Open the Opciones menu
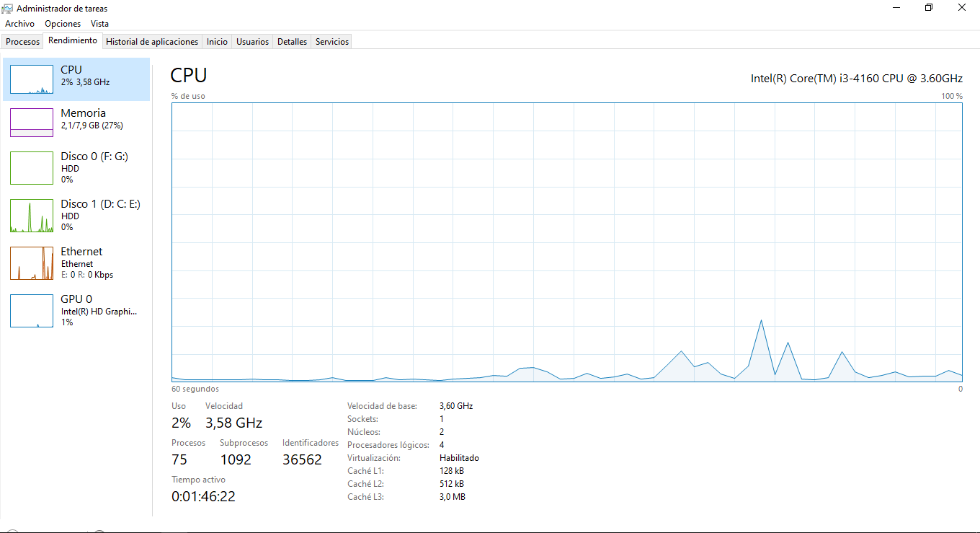The image size is (980, 533). pyautogui.click(x=63, y=24)
